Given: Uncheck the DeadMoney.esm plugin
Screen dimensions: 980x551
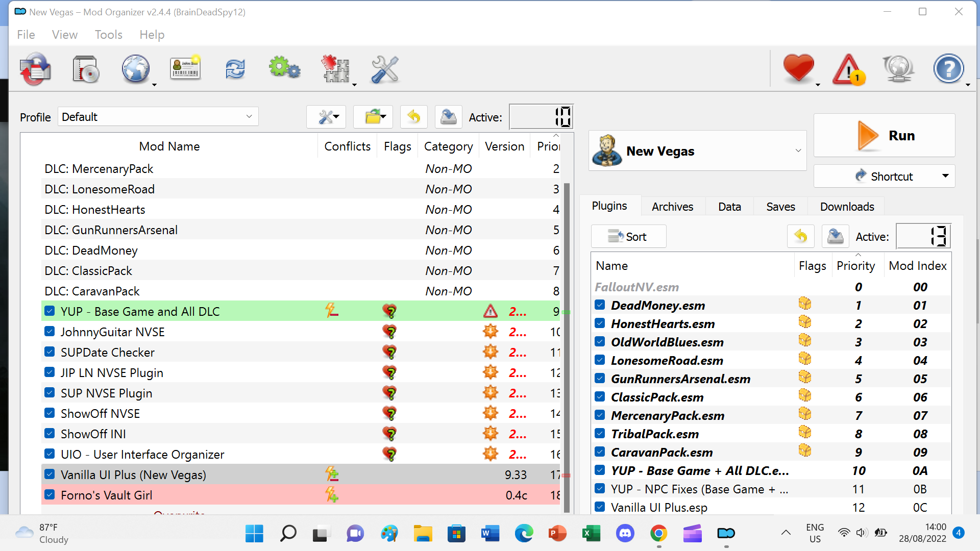Looking at the screenshot, I should click(600, 305).
